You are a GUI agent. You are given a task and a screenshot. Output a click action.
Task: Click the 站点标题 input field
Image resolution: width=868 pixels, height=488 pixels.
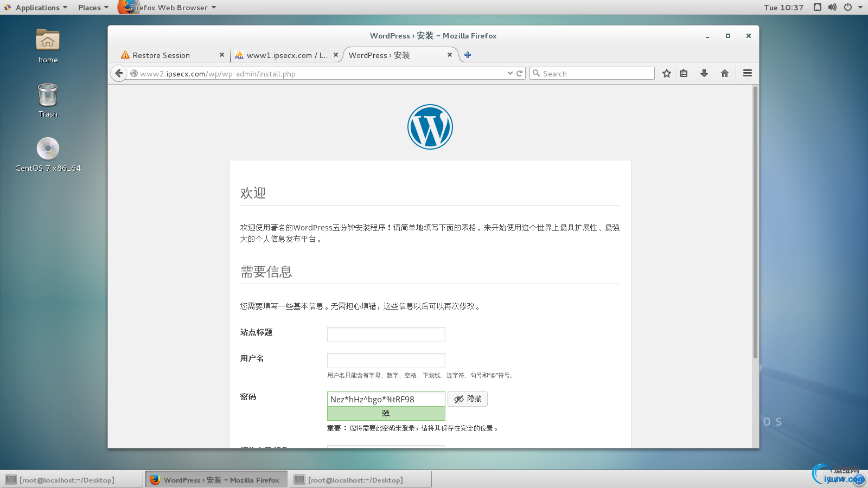[x=386, y=335]
